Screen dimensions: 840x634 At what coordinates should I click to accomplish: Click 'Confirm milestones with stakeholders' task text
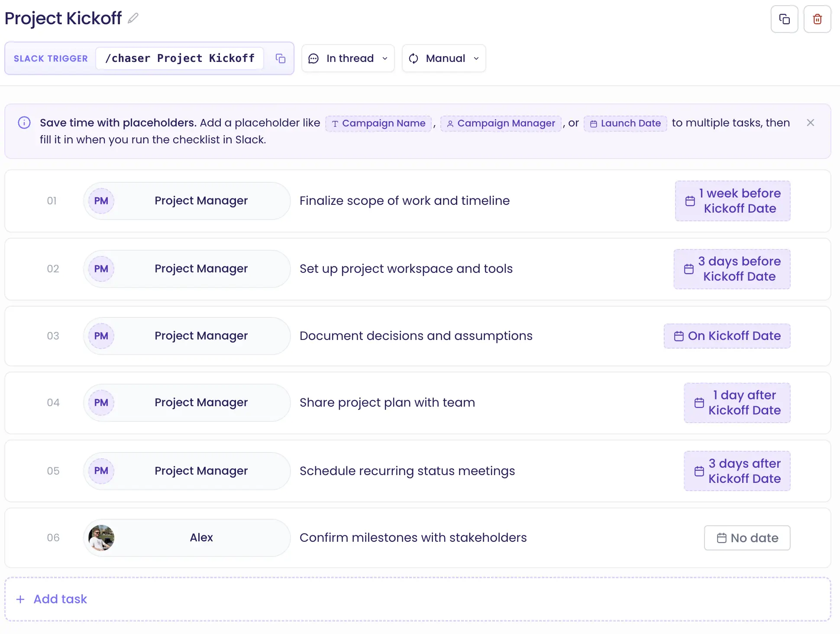click(x=413, y=538)
